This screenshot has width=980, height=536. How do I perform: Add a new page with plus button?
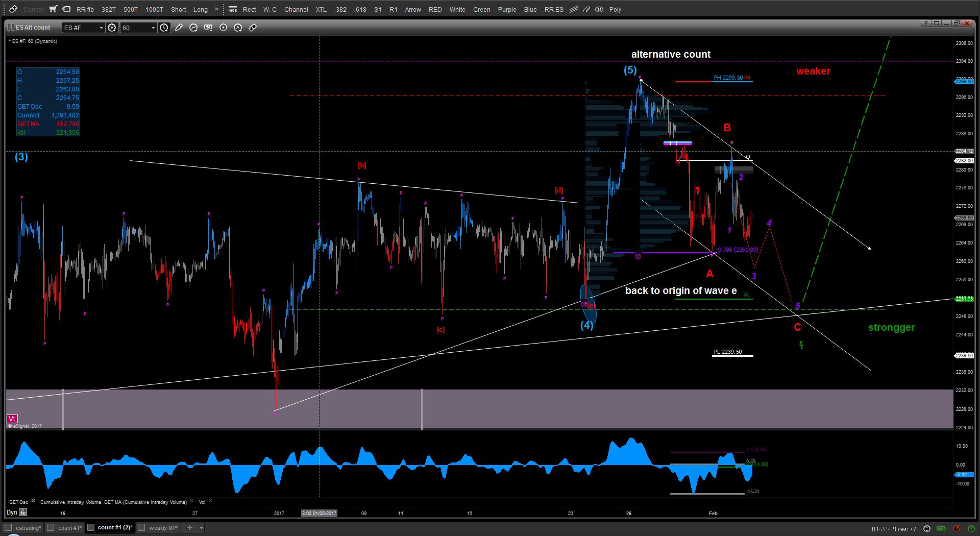(189, 528)
